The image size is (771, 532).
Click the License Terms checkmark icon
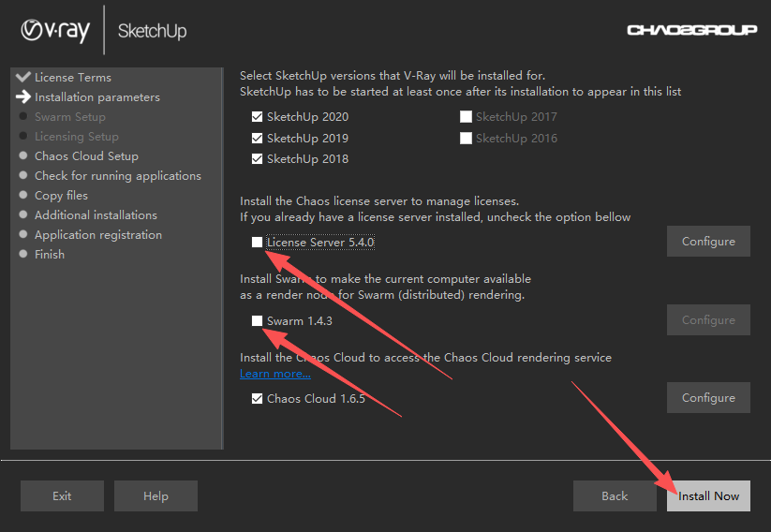tap(23, 77)
